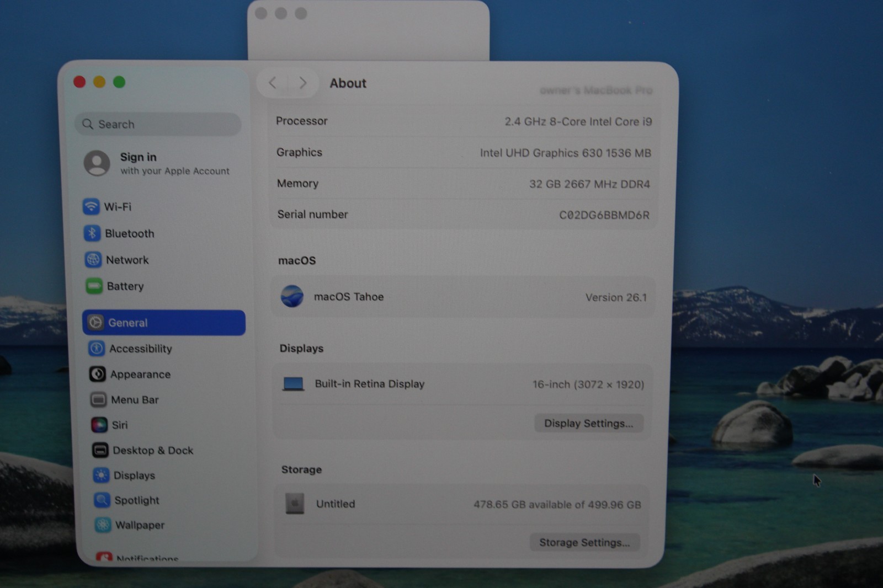Select the Siri icon in sidebar
The image size is (883, 588).
99,425
